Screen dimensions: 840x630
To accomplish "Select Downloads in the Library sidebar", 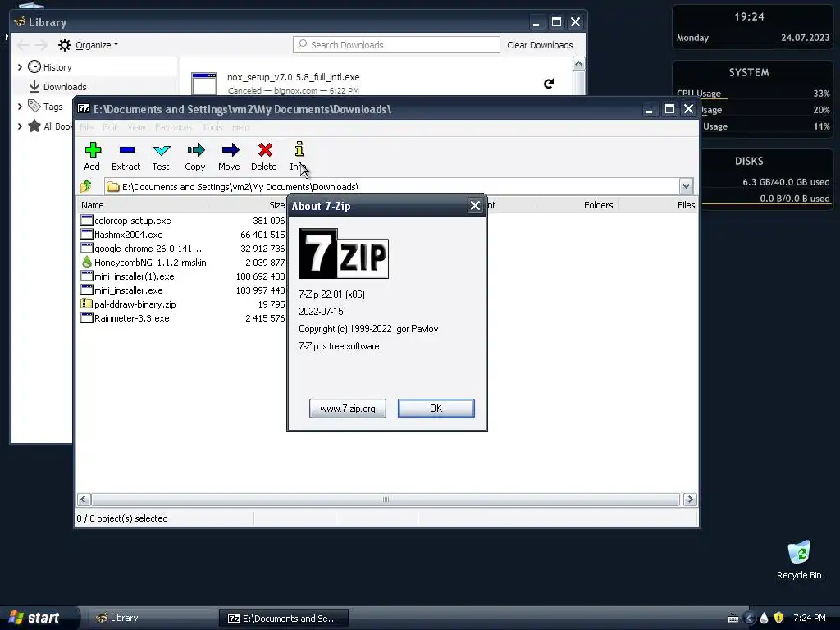I will tap(65, 87).
